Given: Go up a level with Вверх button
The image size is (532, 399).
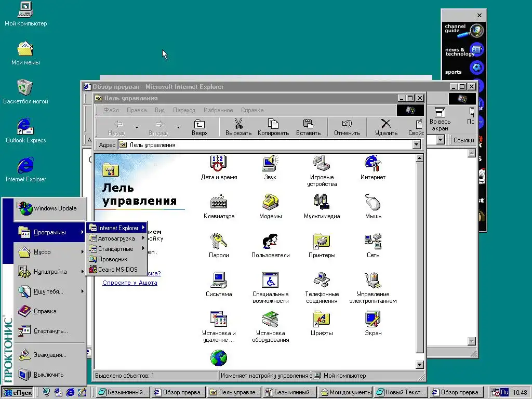Looking at the screenshot, I should (x=199, y=127).
